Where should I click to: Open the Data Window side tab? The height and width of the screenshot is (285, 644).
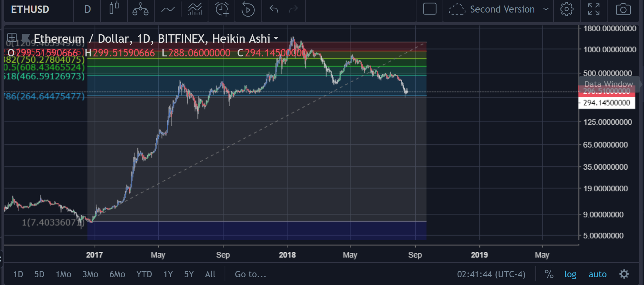[x=609, y=84]
